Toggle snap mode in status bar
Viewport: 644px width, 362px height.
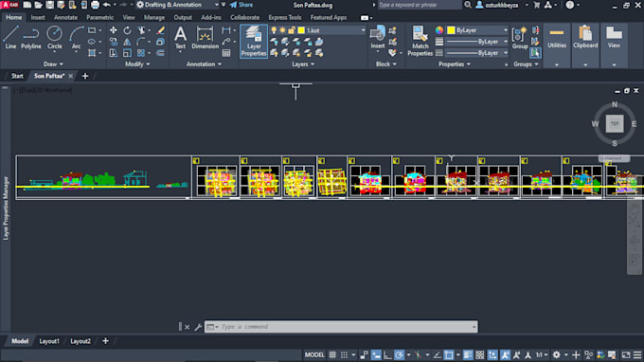[344, 354]
